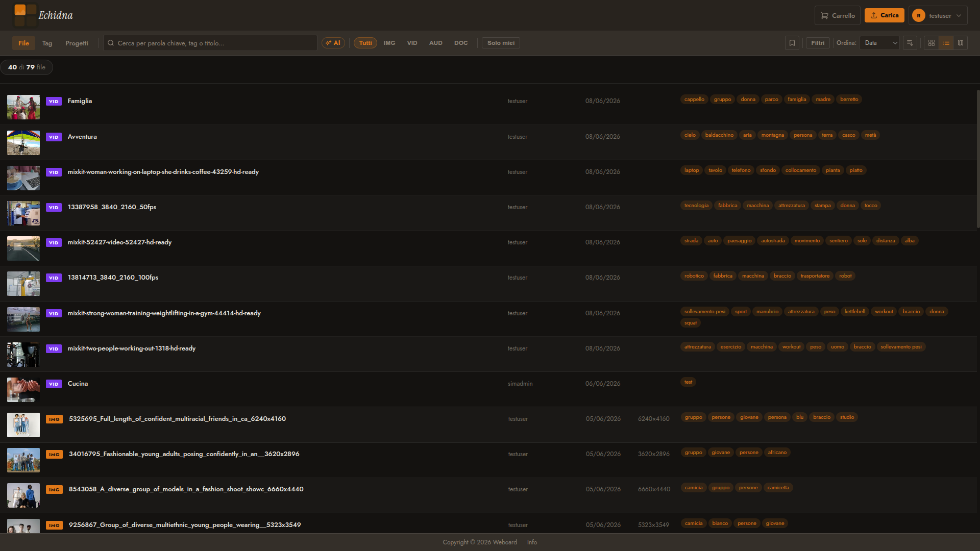The width and height of the screenshot is (980, 551).
Task: Click the squat tag
Action: [x=690, y=323]
